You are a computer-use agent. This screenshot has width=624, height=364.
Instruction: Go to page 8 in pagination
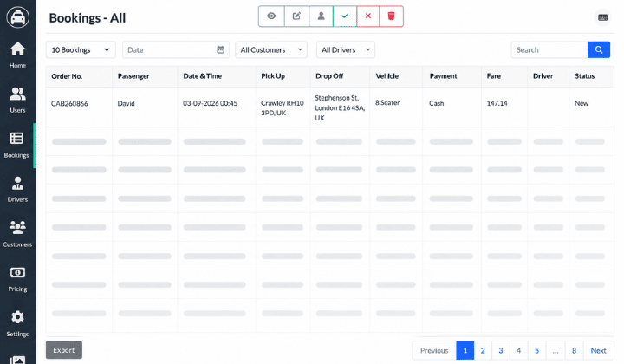click(x=574, y=350)
